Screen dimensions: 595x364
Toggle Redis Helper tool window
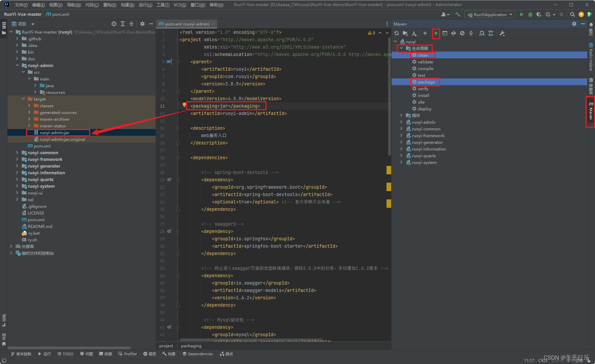point(591,57)
